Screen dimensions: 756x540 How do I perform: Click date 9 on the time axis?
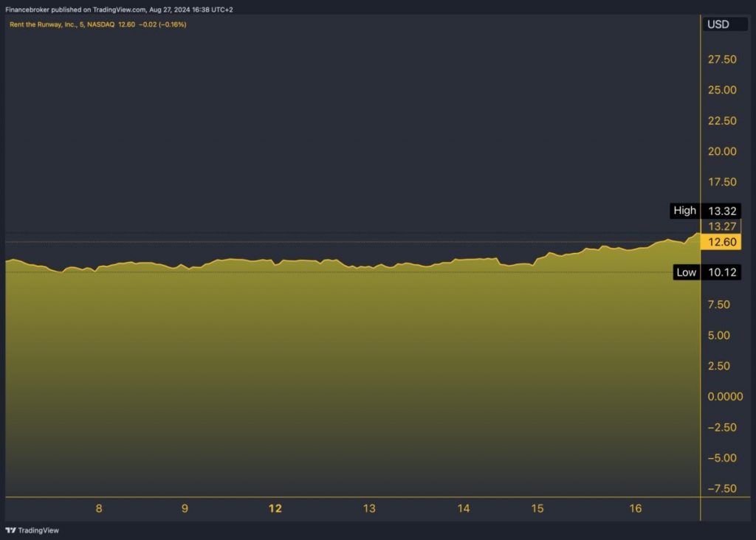tap(185, 509)
